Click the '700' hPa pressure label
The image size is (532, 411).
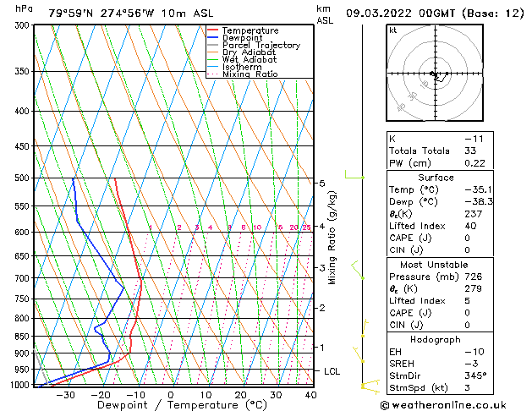[x=23, y=278]
